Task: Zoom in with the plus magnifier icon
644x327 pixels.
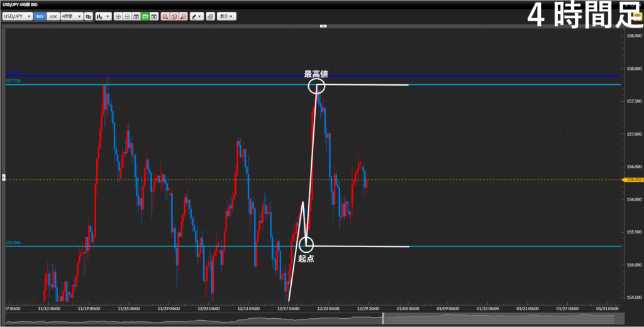Action: (118, 16)
